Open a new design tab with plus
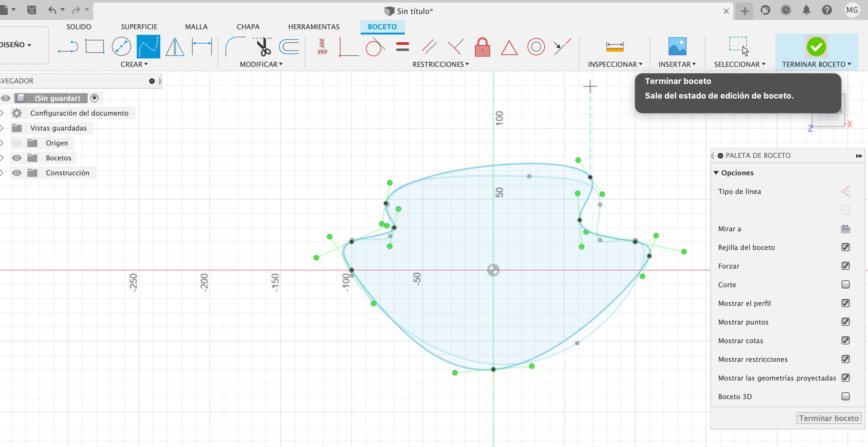Screen dimensions: 868x447 coord(745,11)
